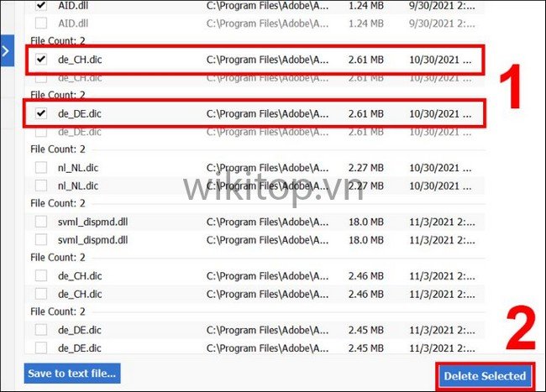546x392 pixels.
Task: Uncheck the checked de_CH.dic 2.61 MB file
Action: [41, 60]
